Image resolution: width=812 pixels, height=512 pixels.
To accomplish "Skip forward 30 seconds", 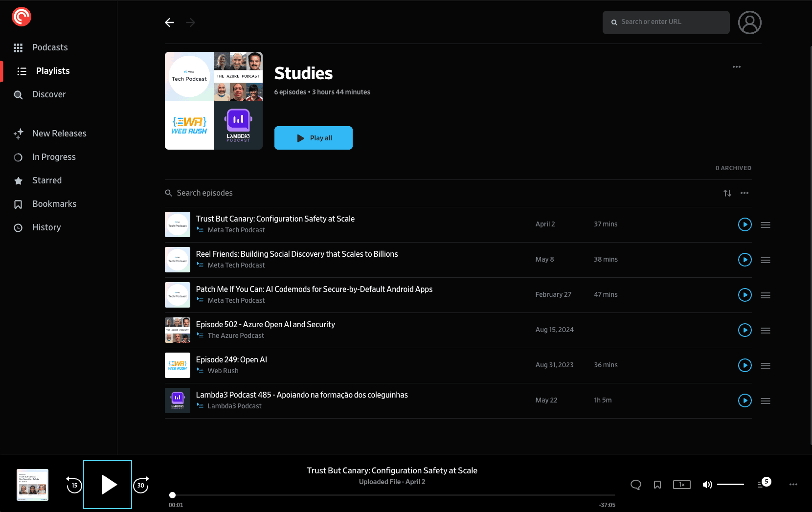I will [141, 485].
